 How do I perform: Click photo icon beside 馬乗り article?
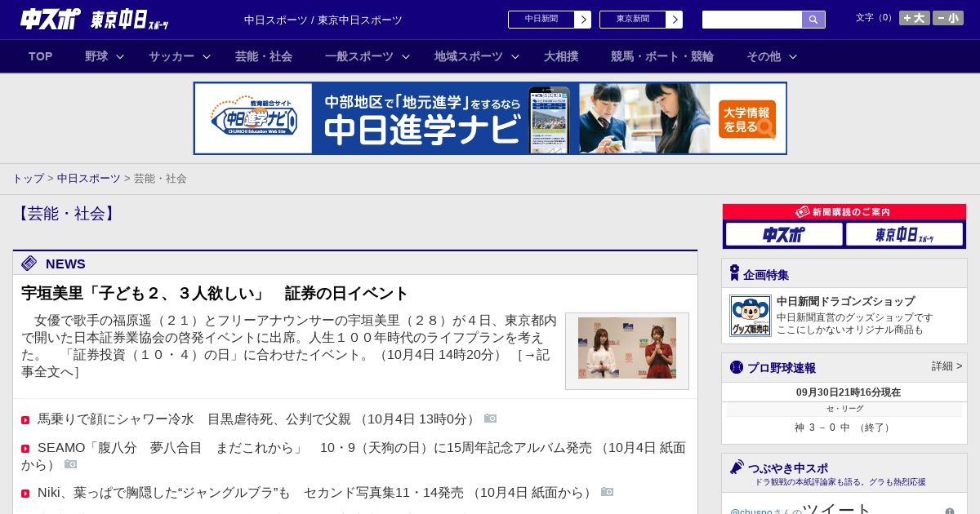(490, 419)
